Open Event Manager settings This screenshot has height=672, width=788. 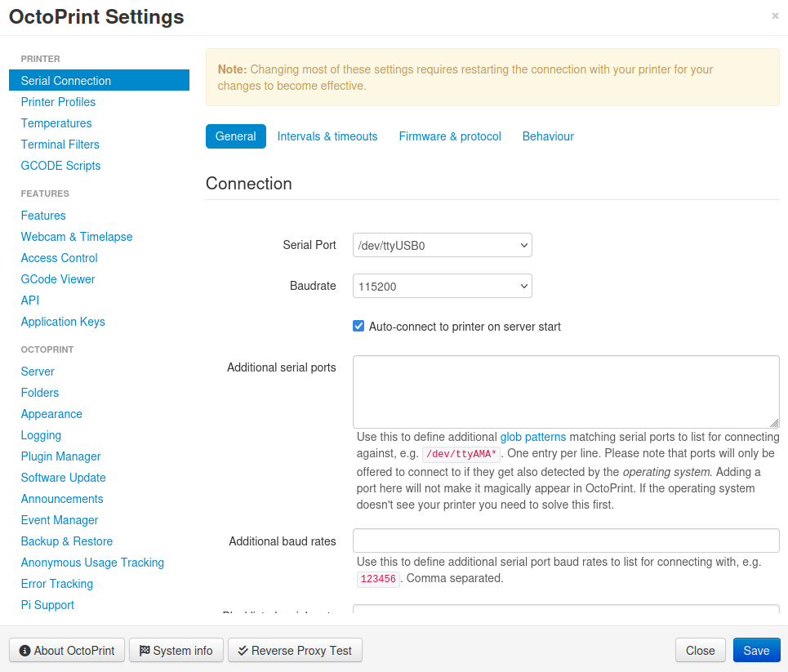[60, 519]
